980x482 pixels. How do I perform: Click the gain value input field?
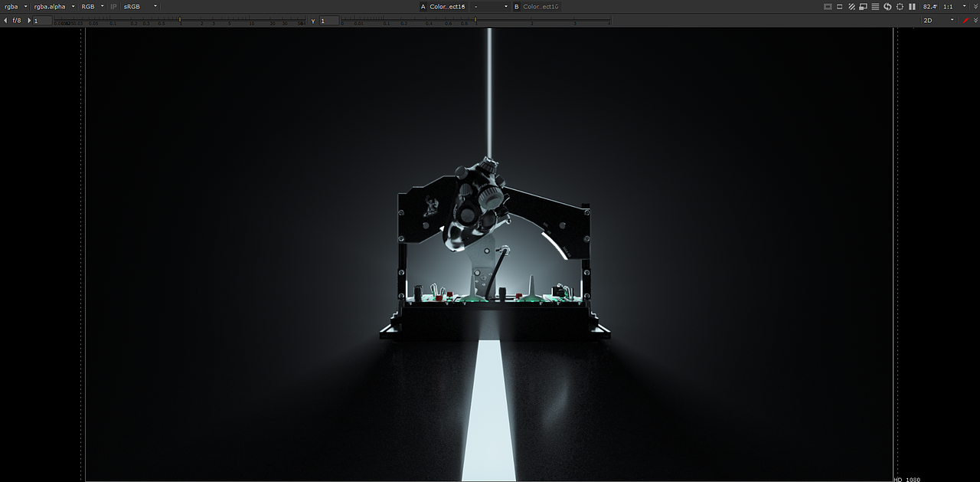click(x=42, y=21)
